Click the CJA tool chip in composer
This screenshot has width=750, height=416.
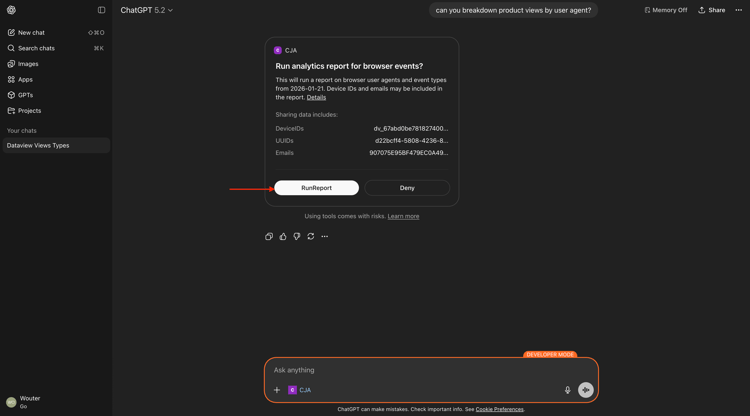point(300,390)
